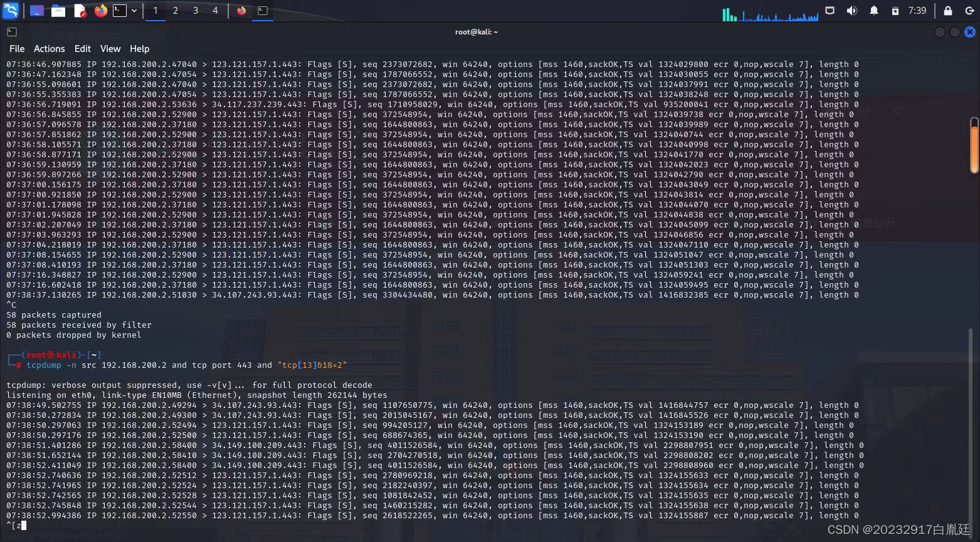Click '58 packets received by filter' text
Image resolution: width=980 pixels, height=542 pixels.
tap(79, 325)
